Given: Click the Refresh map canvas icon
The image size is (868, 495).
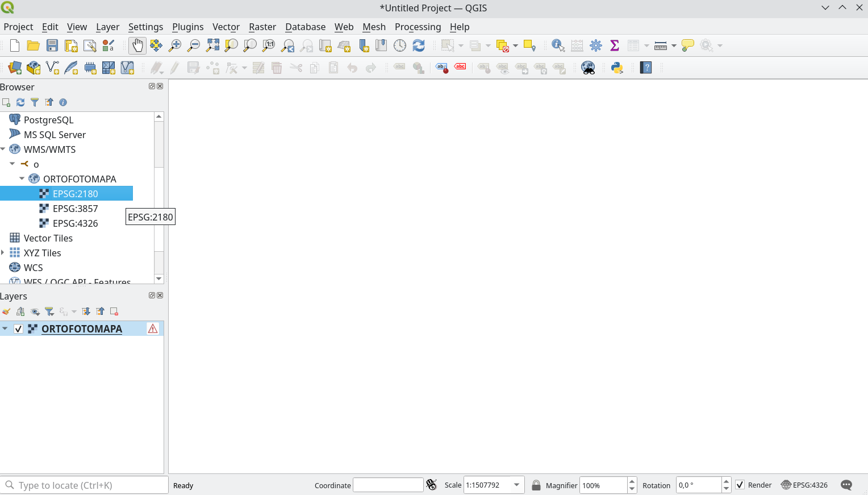Looking at the screenshot, I should pyautogui.click(x=419, y=45).
